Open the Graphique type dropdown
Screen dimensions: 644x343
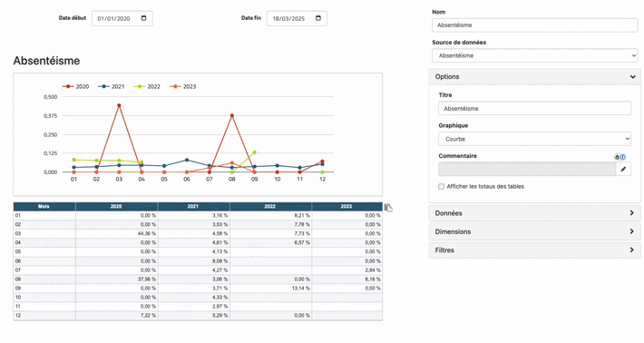click(534, 139)
